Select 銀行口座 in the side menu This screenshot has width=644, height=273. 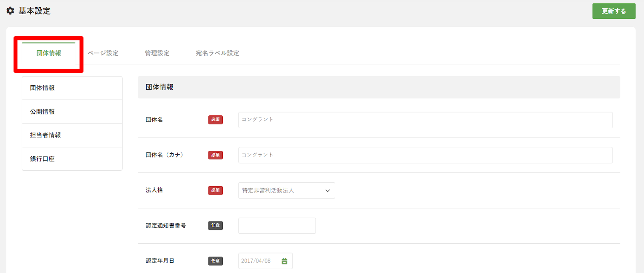pos(72,159)
